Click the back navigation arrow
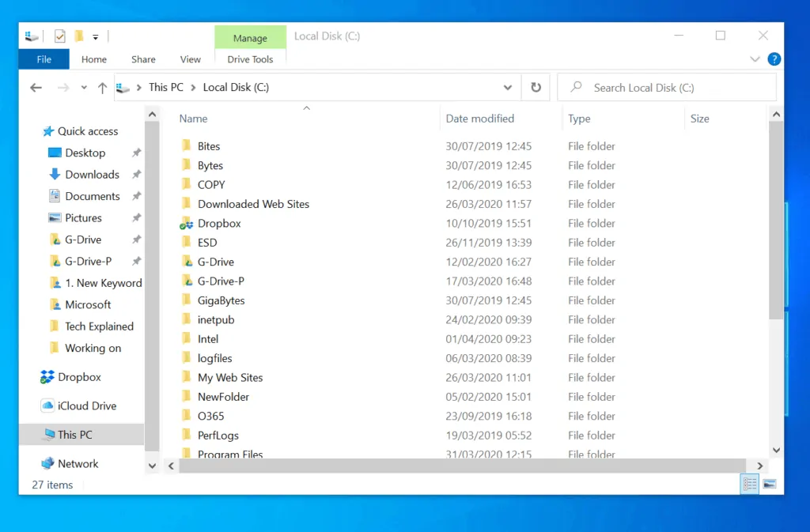Image resolution: width=810 pixels, height=532 pixels. pos(36,88)
